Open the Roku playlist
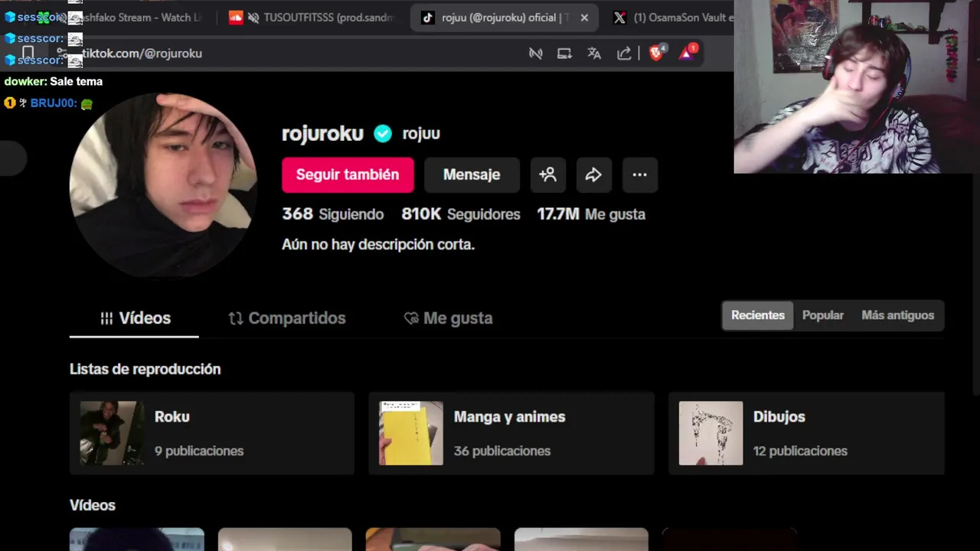 pyautogui.click(x=212, y=433)
